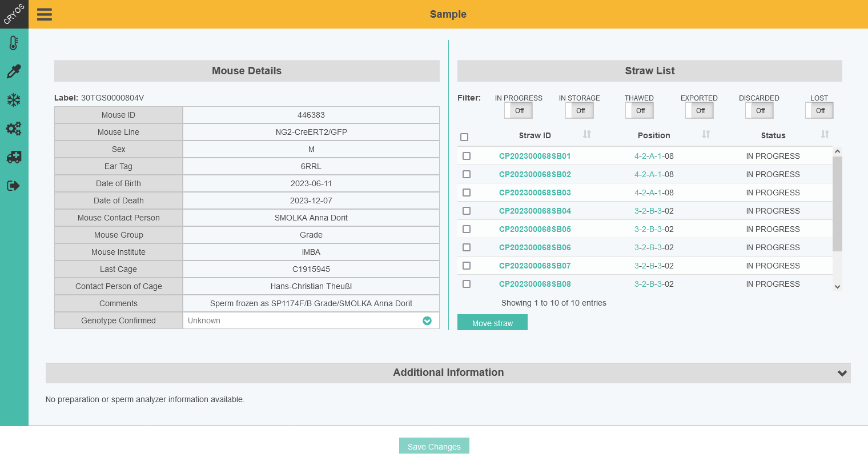
Task: Click the logout icon in the sidebar
Action: click(14, 185)
